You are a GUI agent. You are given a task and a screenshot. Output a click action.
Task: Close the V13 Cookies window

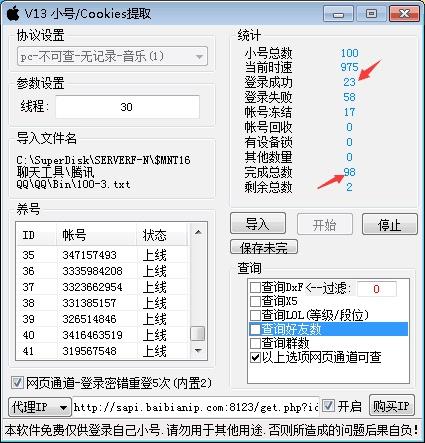coord(404,14)
